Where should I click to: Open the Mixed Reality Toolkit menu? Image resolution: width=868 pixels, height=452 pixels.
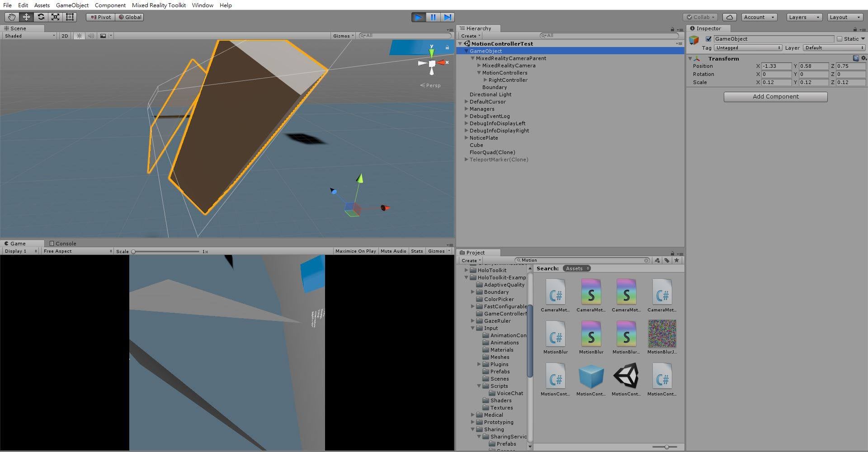(159, 5)
